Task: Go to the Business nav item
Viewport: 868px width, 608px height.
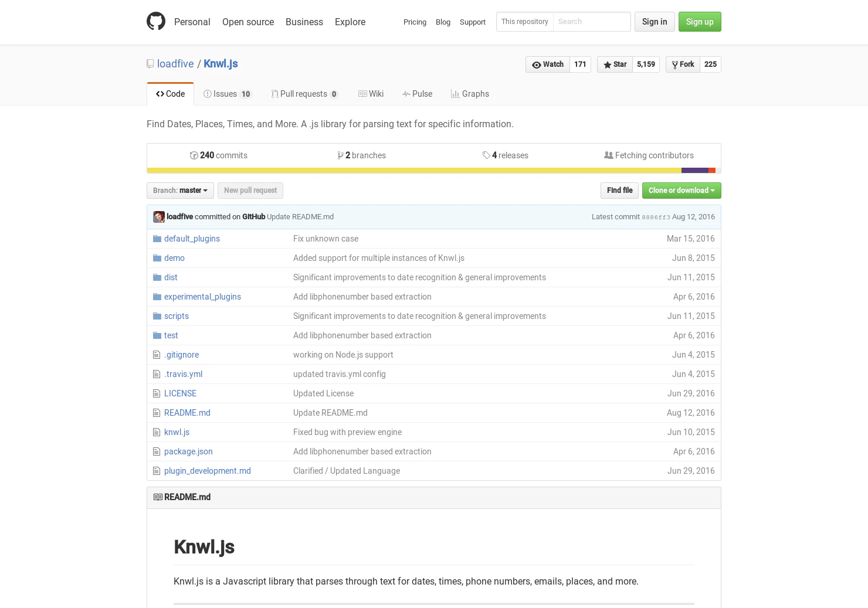Action: coord(304,22)
